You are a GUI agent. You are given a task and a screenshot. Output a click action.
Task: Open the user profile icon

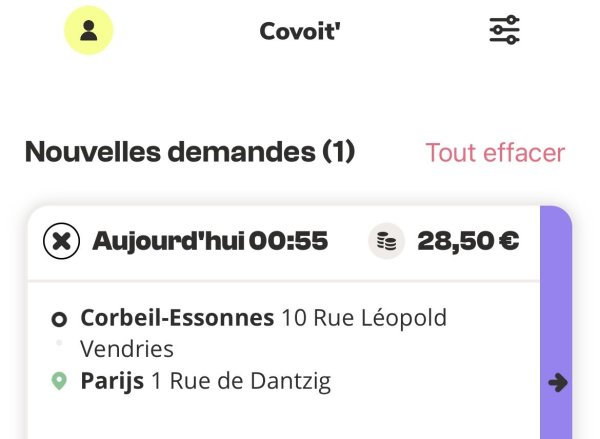click(89, 31)
